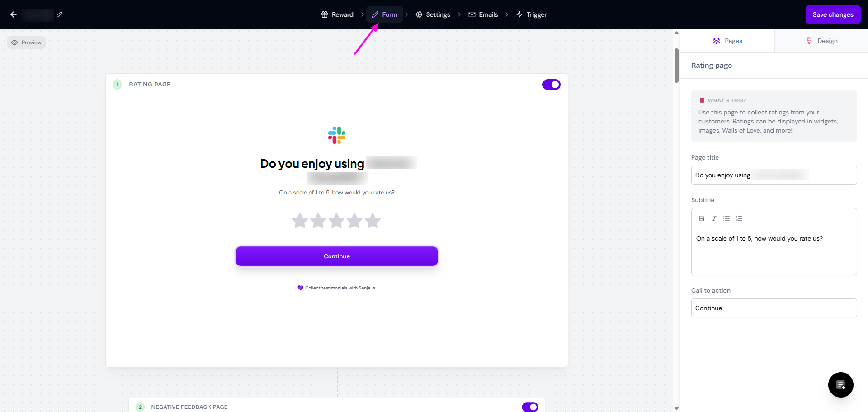868x412 pixels.
Task: Open the Emails step
Action: (x=483, y=14)
